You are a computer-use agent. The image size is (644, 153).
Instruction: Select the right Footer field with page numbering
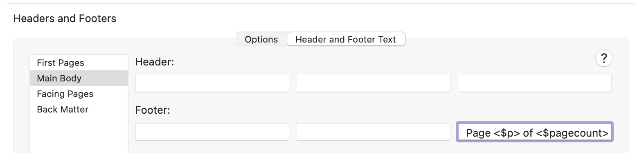point(535,132)
